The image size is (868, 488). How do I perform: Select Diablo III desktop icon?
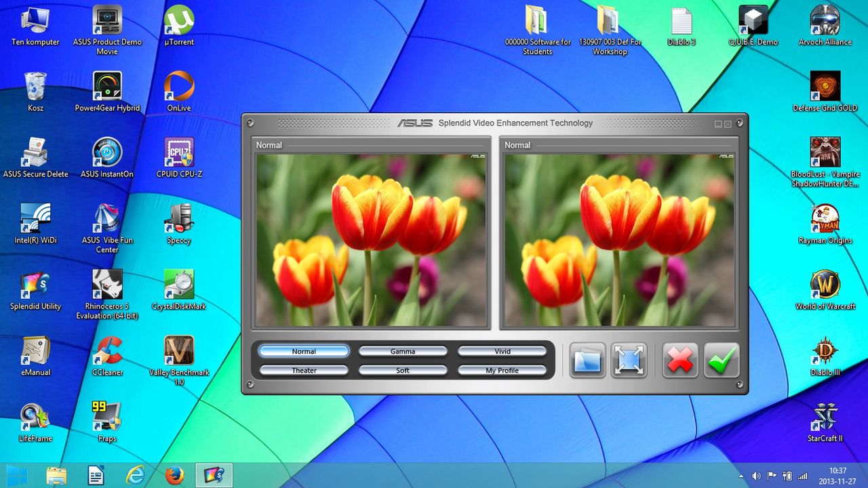click(x=825, y=356)
